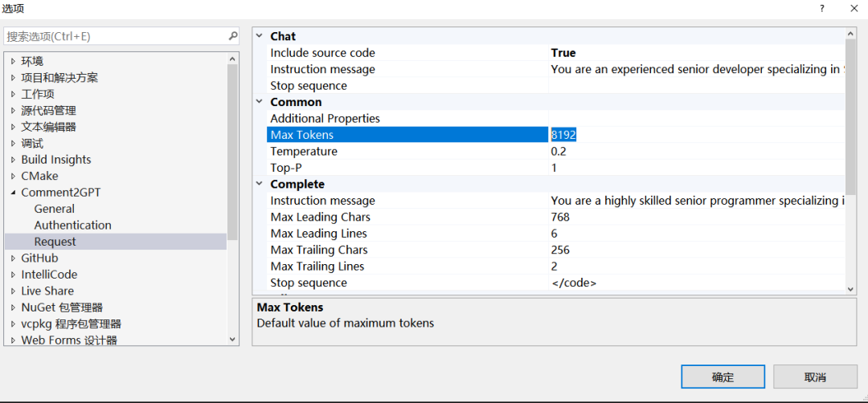
Task: Select the Request tree item
Action: (55, 242)
